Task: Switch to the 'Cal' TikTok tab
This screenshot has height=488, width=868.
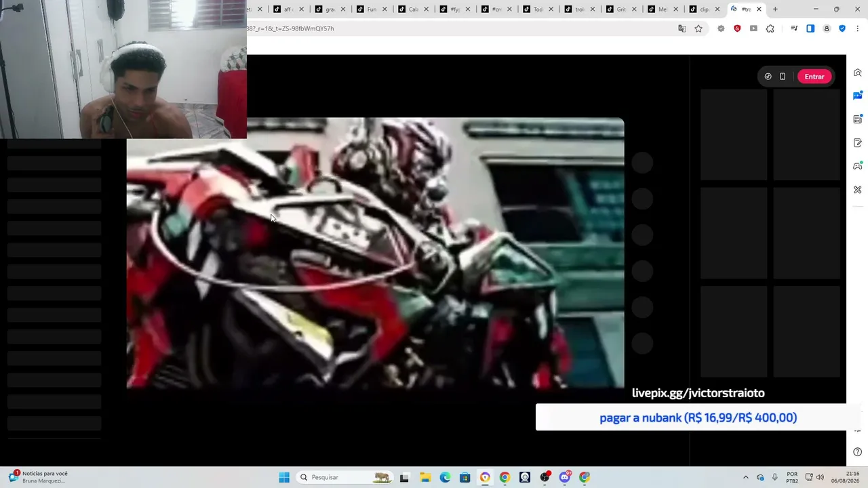Action: coord(412,9)
